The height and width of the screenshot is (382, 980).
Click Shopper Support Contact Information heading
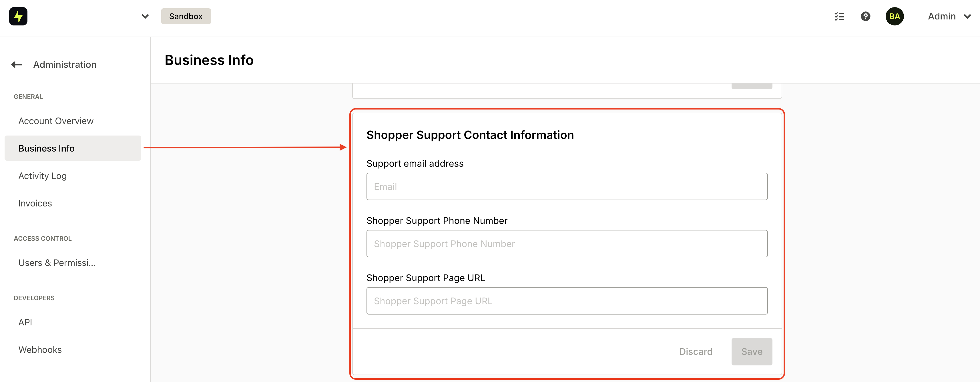click(470, 135)
